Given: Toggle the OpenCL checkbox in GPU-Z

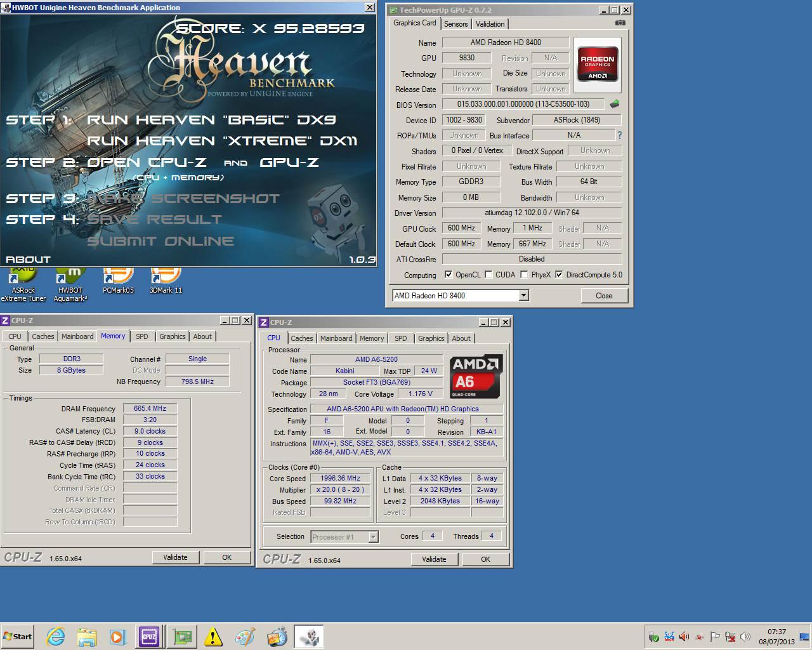Looking at the screenshot, I should click(x=449, y=275).
